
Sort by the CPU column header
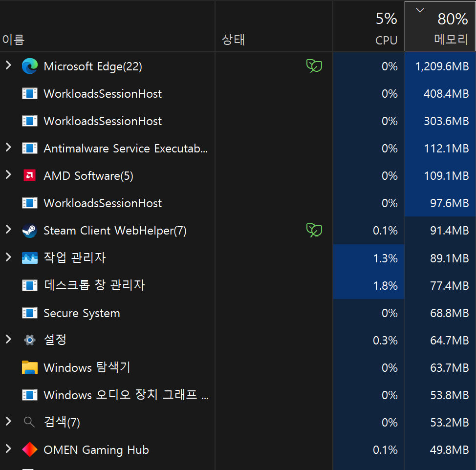pyautogui.click(x=369, y=26)
